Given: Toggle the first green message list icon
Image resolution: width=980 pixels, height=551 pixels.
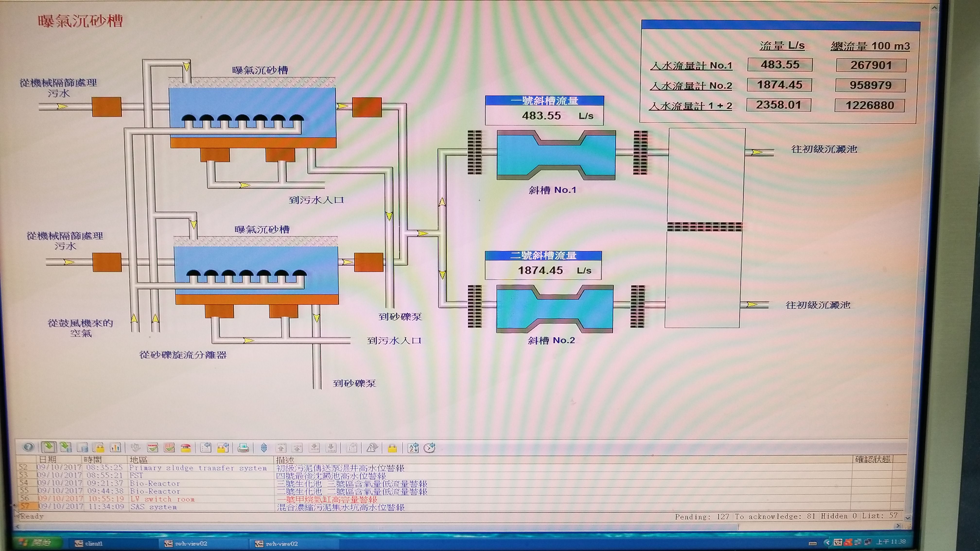Looking at the screenshot, I should click(49, 447).
